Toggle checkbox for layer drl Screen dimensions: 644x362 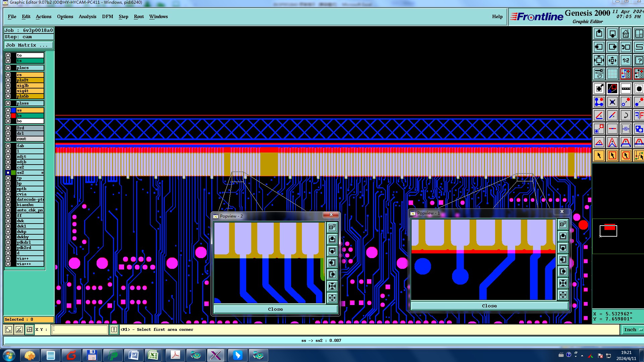8,133
